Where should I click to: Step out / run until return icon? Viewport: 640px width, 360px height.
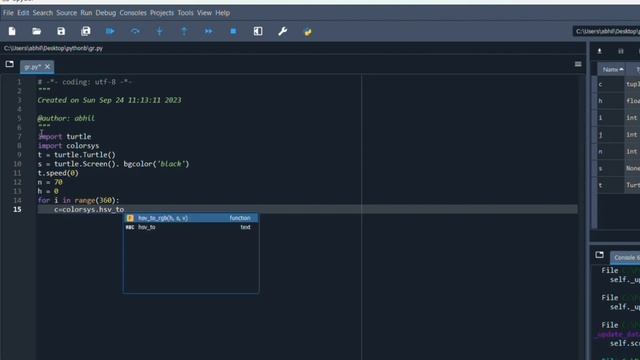pyautogui.click(x=184, y=31)
